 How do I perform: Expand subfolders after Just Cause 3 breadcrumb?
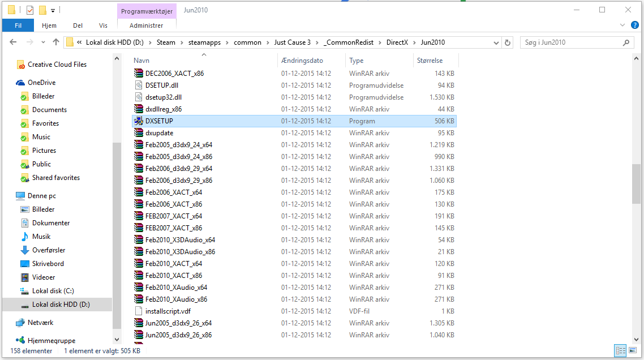point(317,42)
